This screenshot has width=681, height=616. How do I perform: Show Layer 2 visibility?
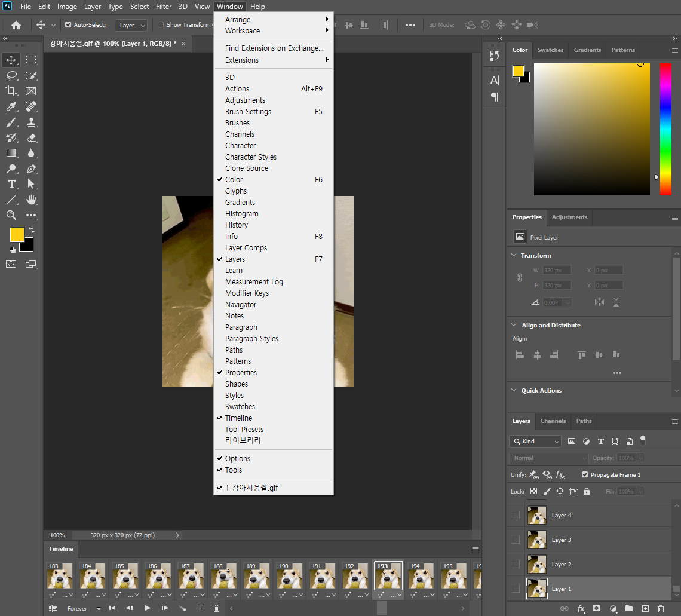[x=516, y=564]
